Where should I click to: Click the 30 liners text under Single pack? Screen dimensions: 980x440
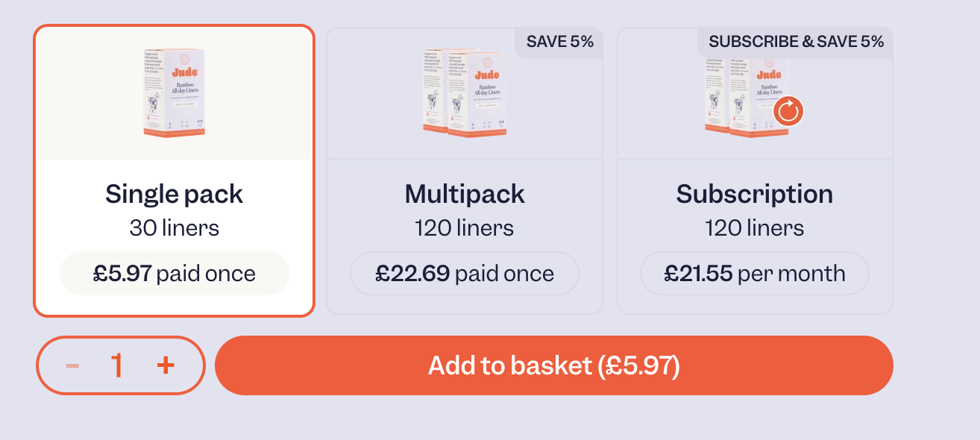(174, 227)
